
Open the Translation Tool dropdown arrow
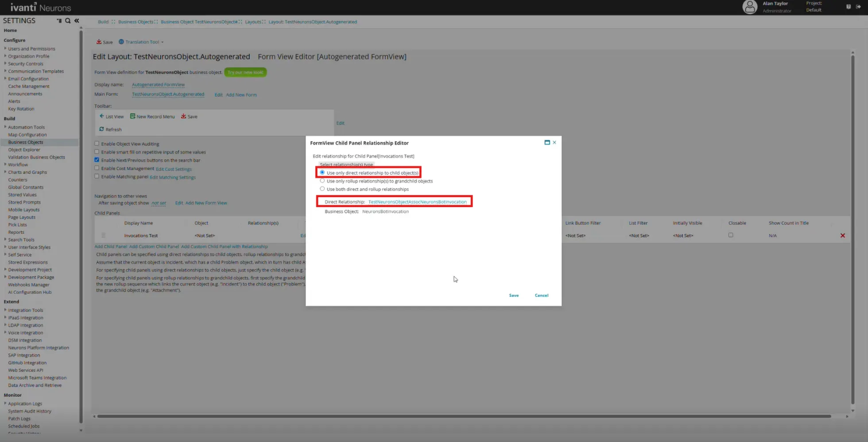[x=163, y=42]
